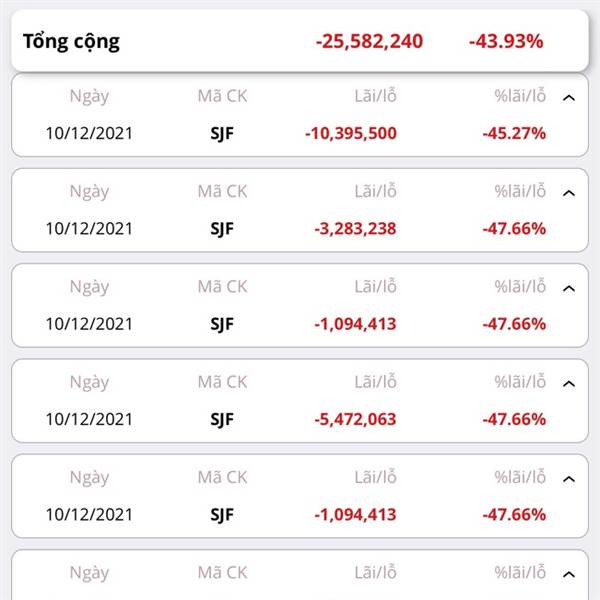Image resolution: width=600 pixels, height=600 pixels.
Task: Tap the total percentage -43.93%
Action: pyautogui.click(x=506, y=41)
